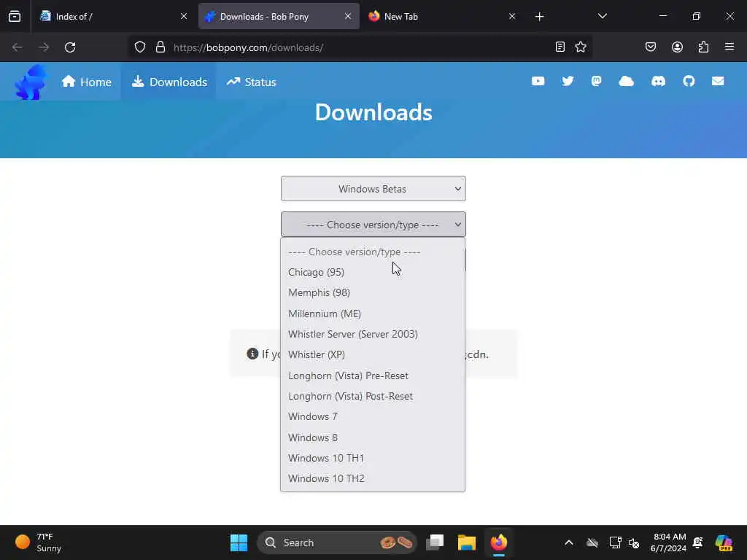Go to the Home navigation link
Screen dimensions: 747x560
click(87, 82)
